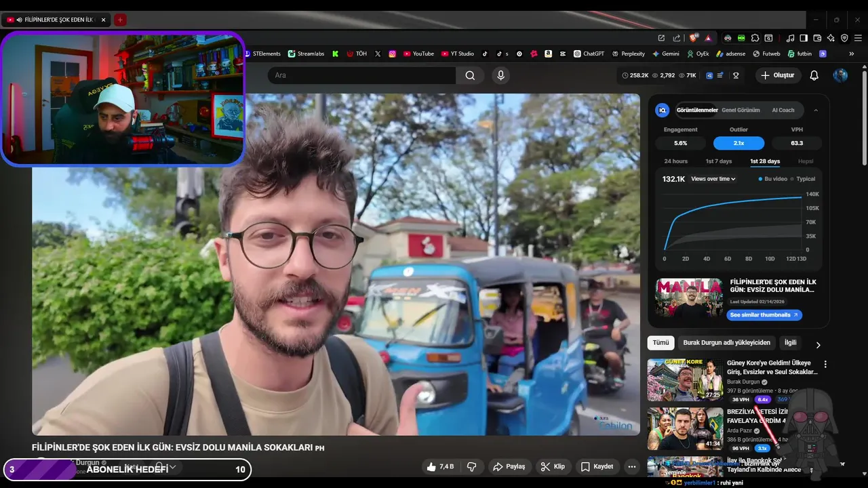Open the account avatar menu

tap(840, 75)
